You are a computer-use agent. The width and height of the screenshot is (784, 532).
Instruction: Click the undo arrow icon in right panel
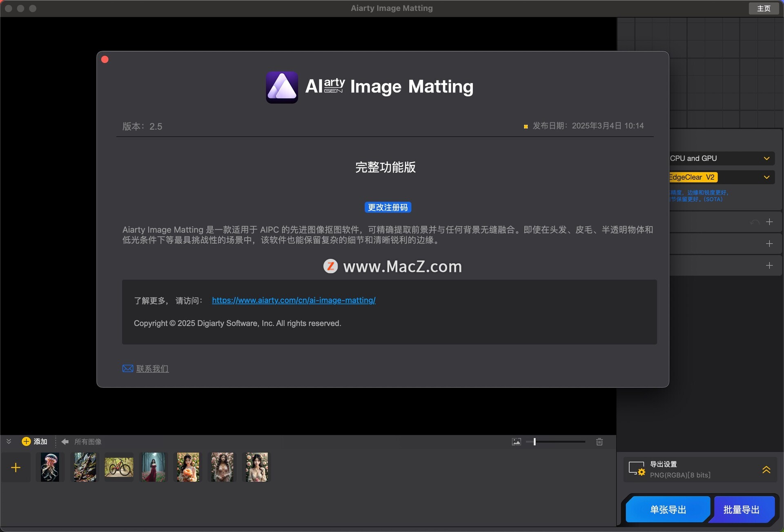[x=755, y=222]
